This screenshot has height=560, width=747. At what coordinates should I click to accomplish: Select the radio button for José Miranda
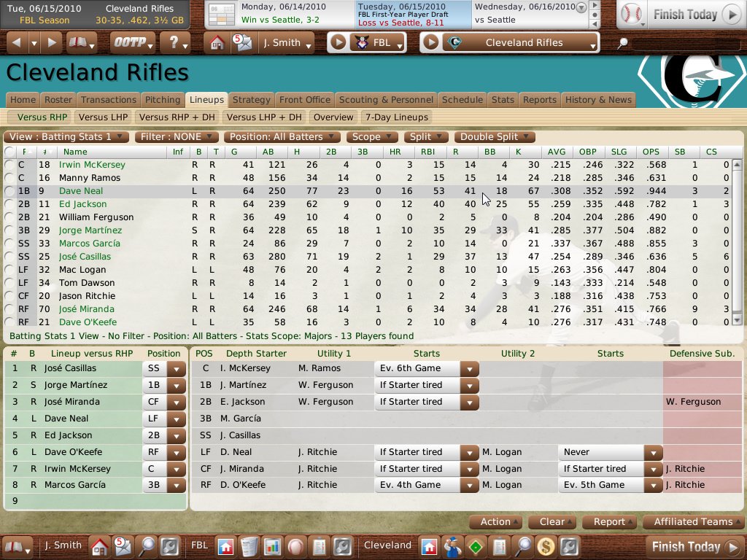click(x=9, y=309)
